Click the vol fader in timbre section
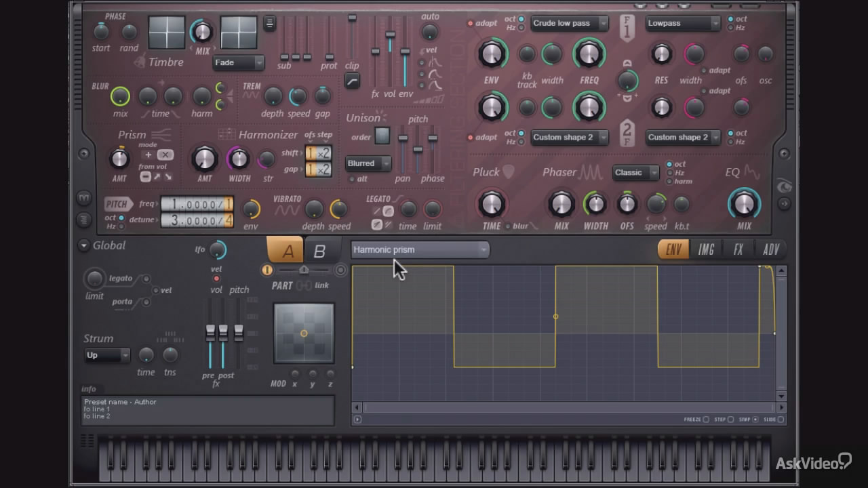868x488 pixels. point(390,35)
